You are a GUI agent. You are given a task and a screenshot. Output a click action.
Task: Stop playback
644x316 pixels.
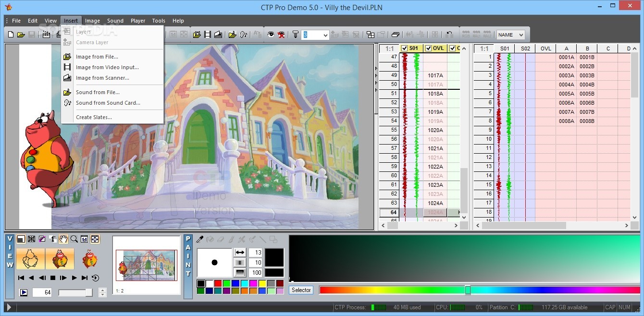tap(53, 278)
